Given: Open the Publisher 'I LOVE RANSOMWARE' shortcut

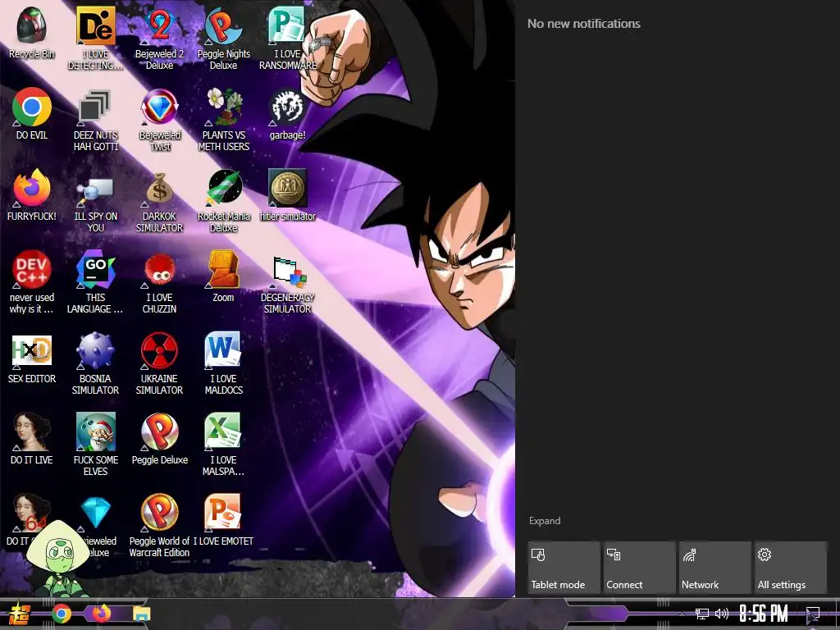Looking at the screenshot, I should click(288, 38).
